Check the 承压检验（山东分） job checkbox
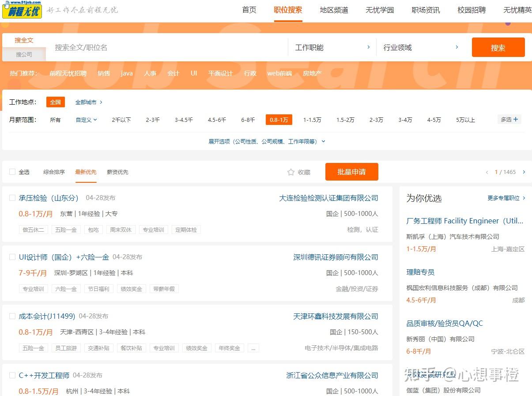This screenshot has width=532, height=396. 12,198
